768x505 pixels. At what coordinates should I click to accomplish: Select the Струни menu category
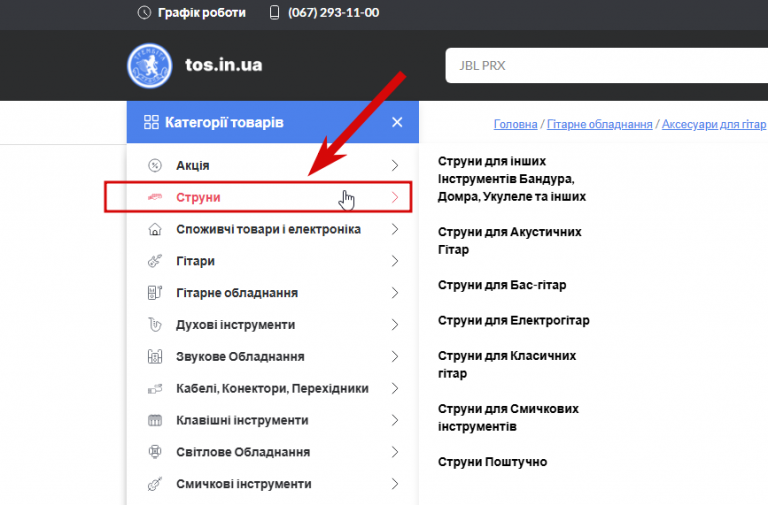click(198, 197)
